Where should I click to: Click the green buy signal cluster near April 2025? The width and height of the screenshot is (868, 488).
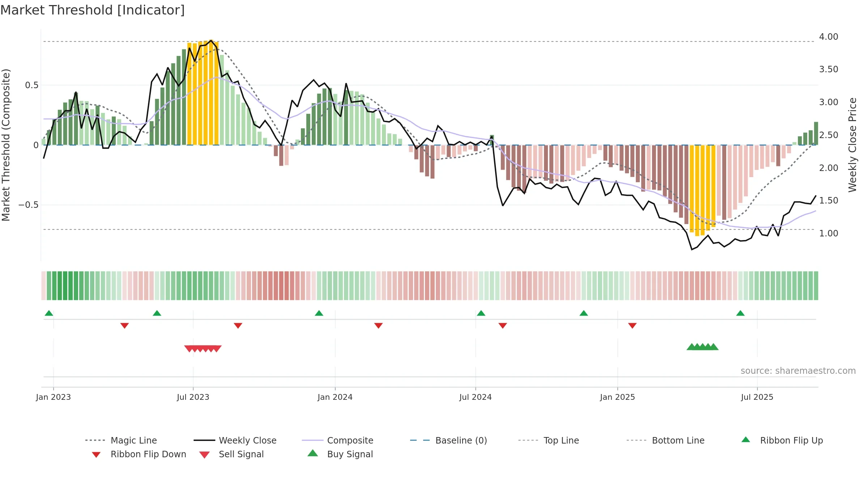[702, 347]
